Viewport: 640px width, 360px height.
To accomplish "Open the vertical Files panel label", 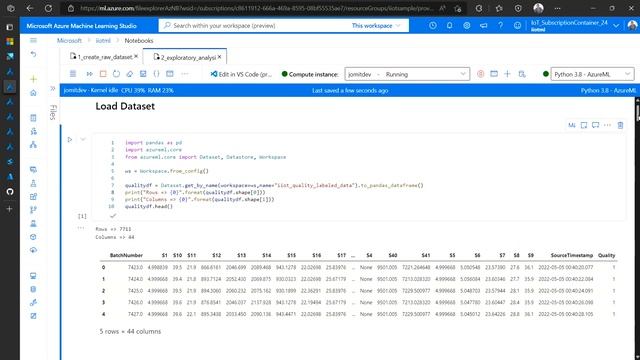I will point(53,112).
